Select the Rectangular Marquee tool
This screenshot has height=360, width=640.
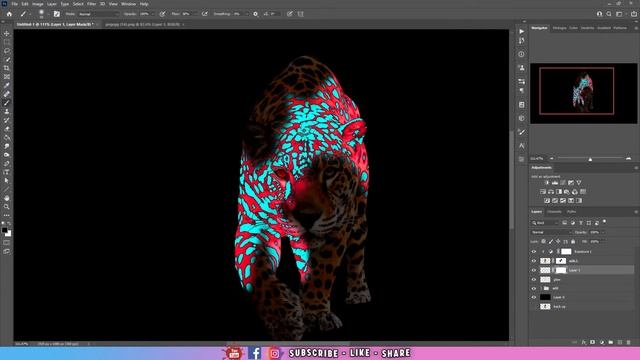click(x=7, y=42)
